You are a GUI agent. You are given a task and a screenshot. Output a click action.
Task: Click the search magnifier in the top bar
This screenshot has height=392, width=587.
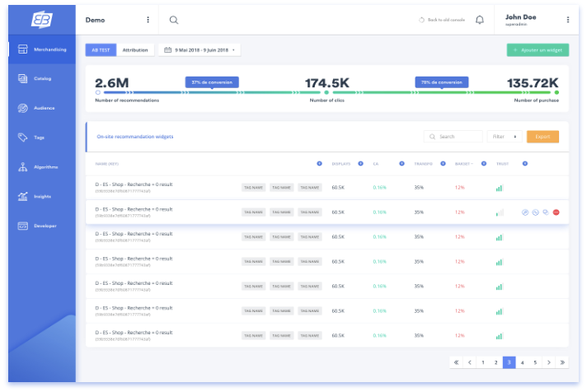(174, 20)
